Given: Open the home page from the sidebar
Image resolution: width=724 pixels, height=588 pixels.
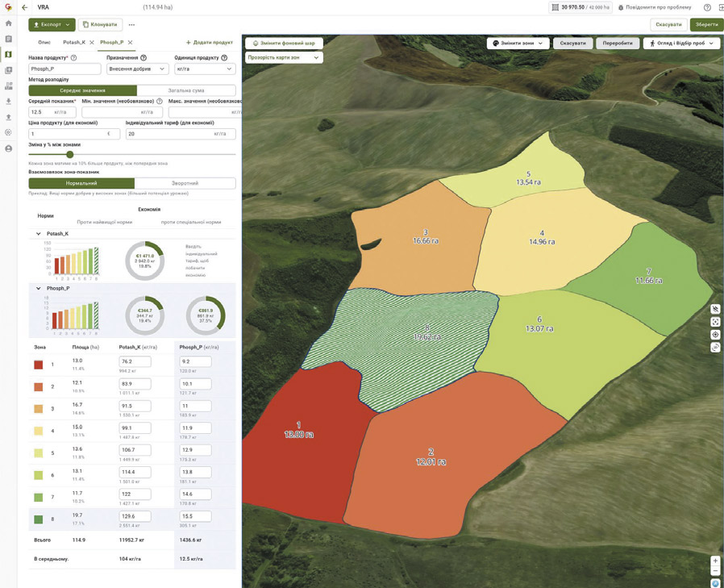Looking at the screenshot, I should coord(9,23).
